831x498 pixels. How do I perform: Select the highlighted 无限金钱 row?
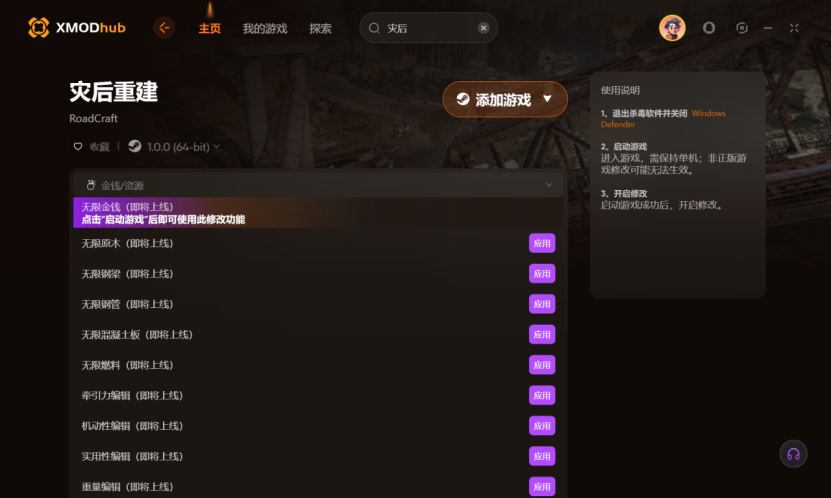point(318,212)
